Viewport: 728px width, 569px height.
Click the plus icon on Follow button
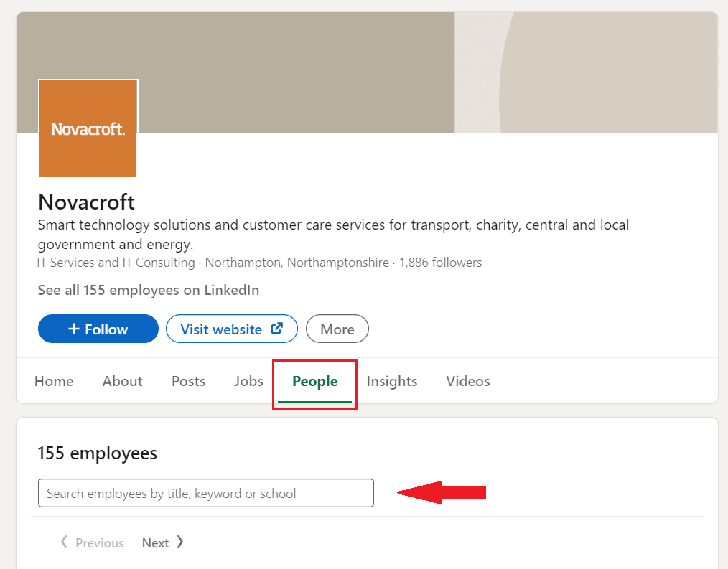coord(74,329)
